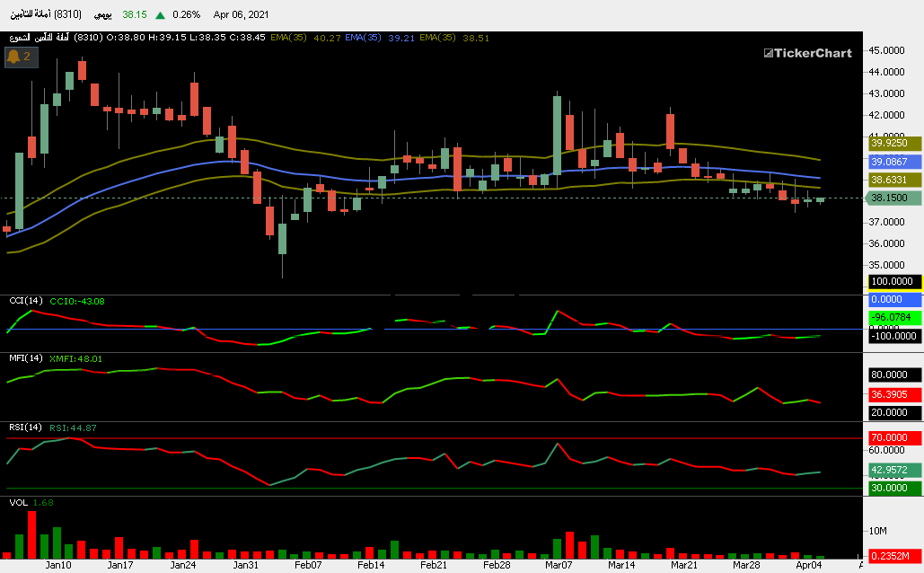Click the Mar07 date on time axis

click(559, 565)
